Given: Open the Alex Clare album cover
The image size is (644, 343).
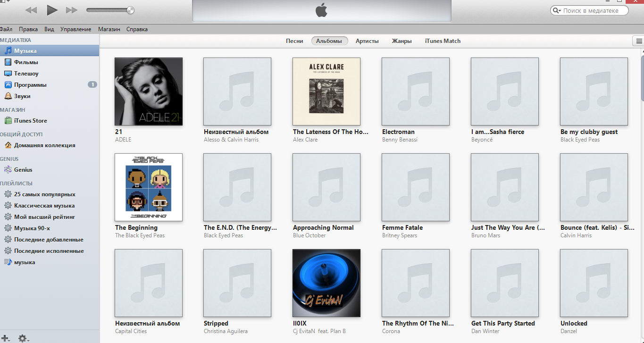Looking at the screenshot, I should pos(326,92).
